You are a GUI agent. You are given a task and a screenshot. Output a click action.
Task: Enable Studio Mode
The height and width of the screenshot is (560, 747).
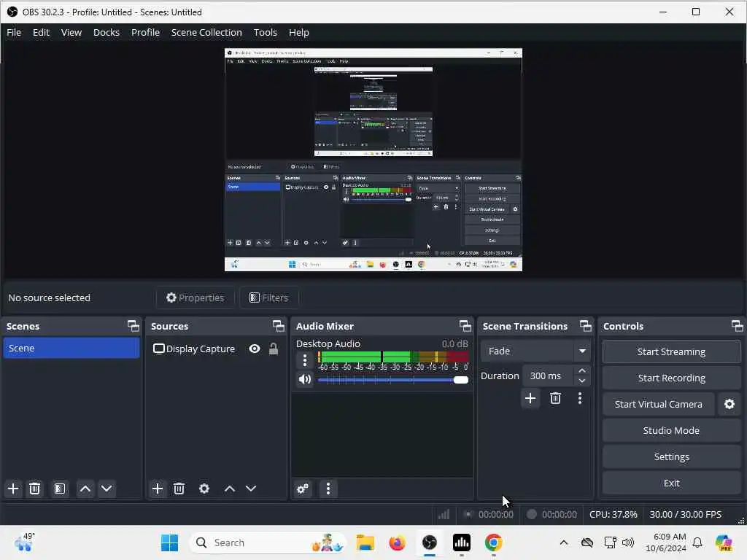coord(671,430)
